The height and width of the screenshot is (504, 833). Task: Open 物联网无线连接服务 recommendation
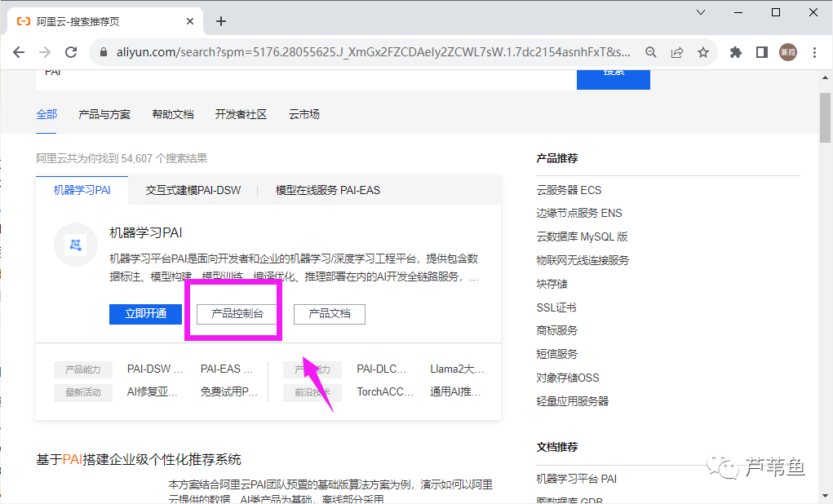[x=583, y=260]
